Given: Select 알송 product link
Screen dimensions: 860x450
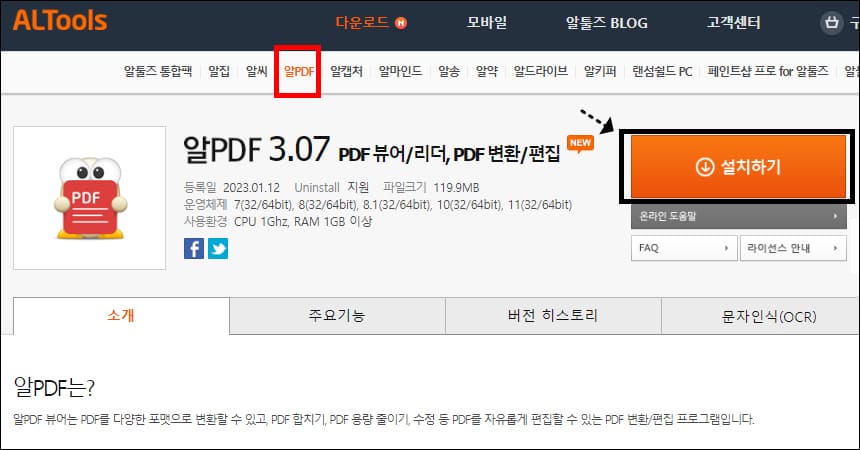Looking at the screenshot, I should (x=449, y=71).
